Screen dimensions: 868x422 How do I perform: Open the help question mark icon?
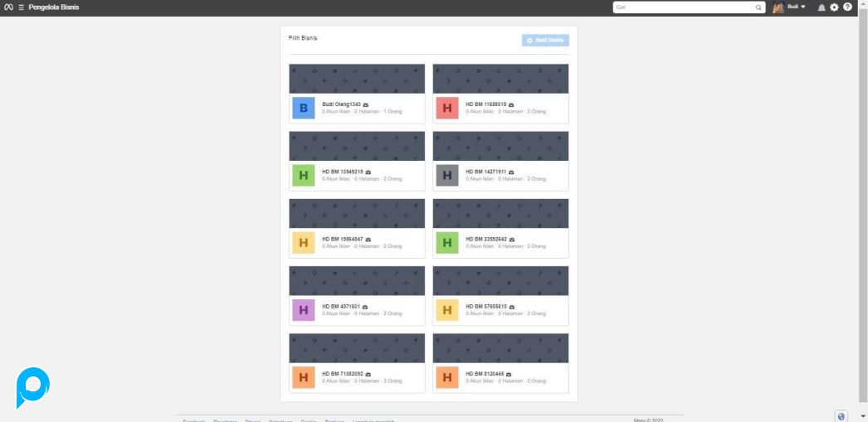[847, 7]
